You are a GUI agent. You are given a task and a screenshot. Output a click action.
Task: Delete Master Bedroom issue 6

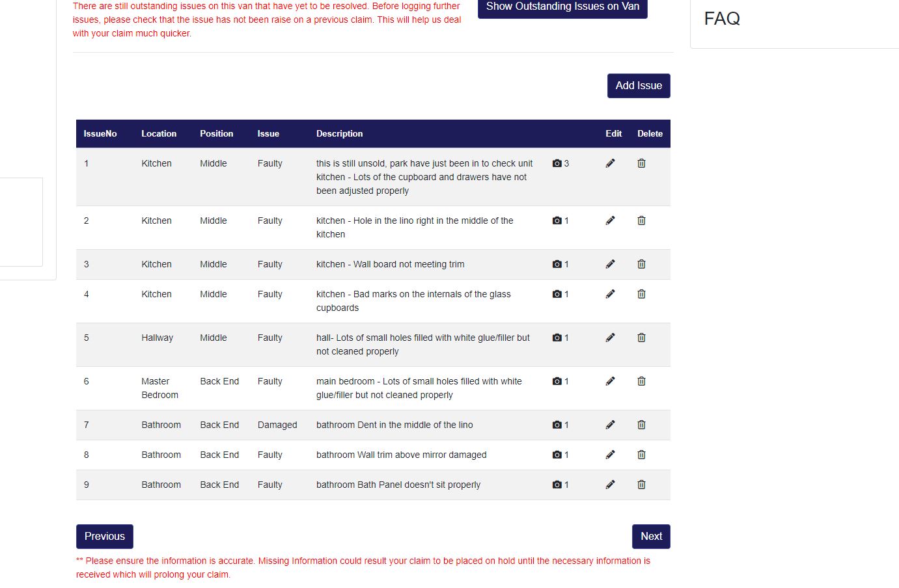point(641,381)
